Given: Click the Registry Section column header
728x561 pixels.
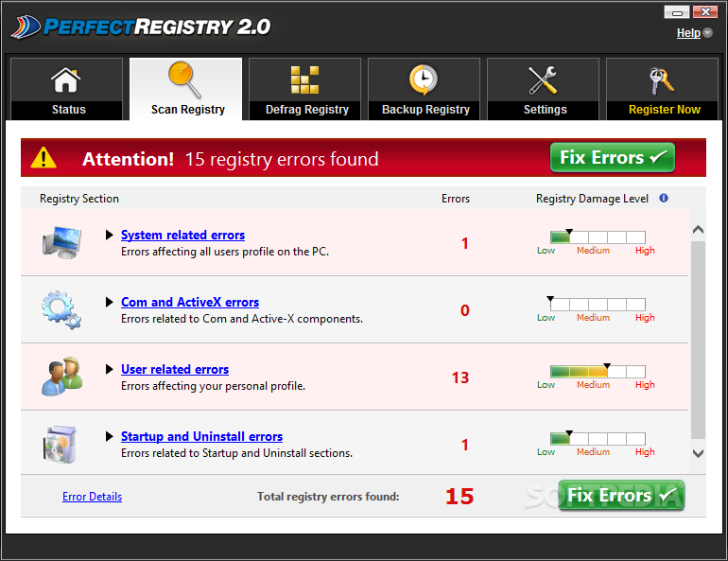Looking at the screenshot, I should (x=79, y=199).
